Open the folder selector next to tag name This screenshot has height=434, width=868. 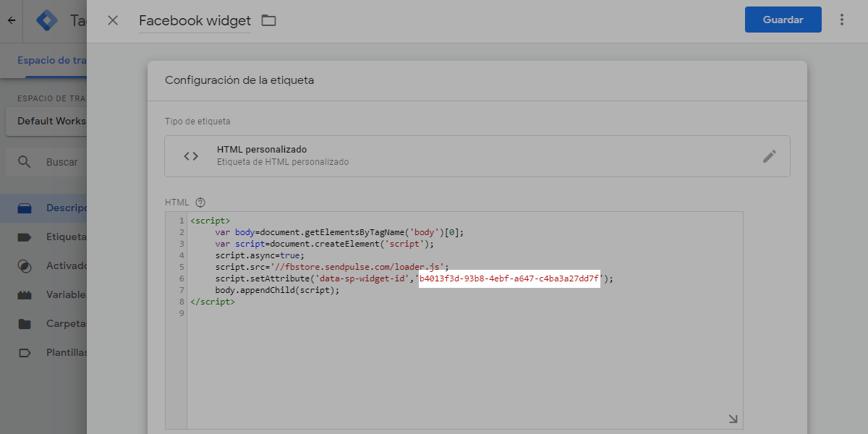click(x=268, y=20)
